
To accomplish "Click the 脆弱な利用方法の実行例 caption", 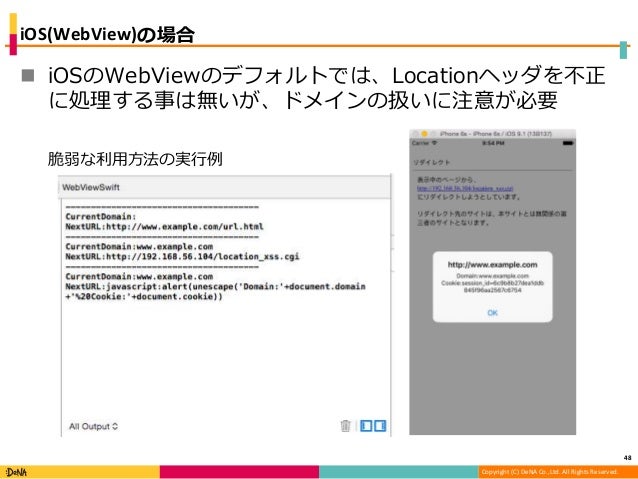I will tap(135, 159).
